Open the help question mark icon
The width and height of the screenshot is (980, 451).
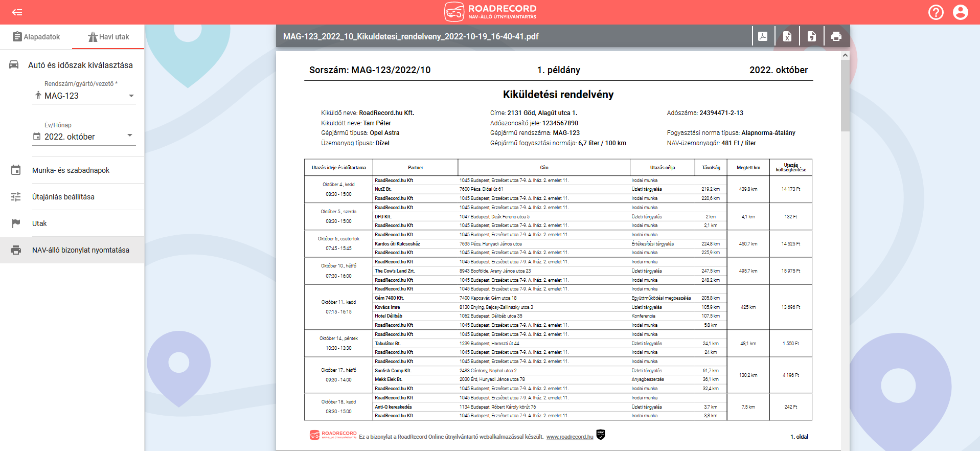point(936,12)
